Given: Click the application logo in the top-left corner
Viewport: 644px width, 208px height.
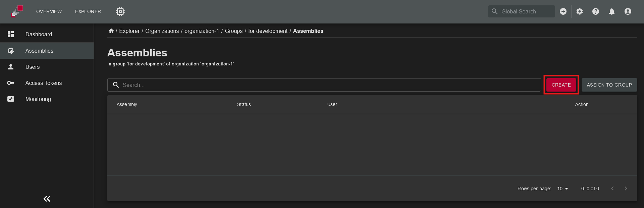Looking at the screenshot, I should coord(17,11).
